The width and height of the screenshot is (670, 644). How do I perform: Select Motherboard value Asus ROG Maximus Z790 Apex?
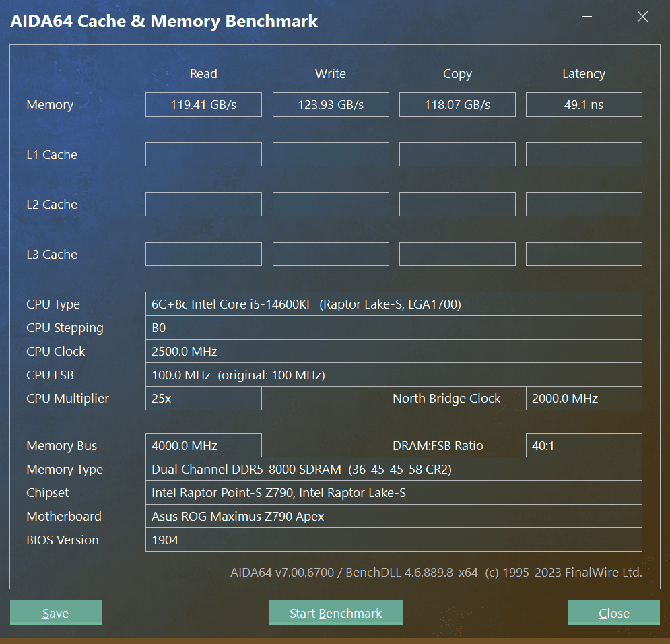click(x=393, y=516)
